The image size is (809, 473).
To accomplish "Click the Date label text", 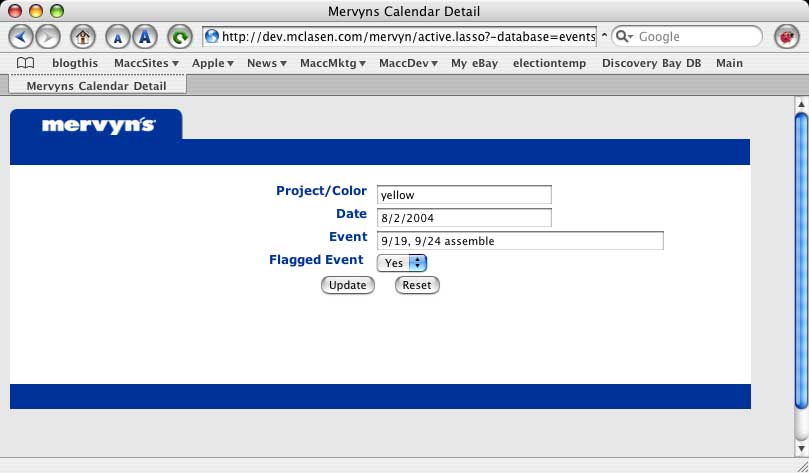I will point(351,214).
